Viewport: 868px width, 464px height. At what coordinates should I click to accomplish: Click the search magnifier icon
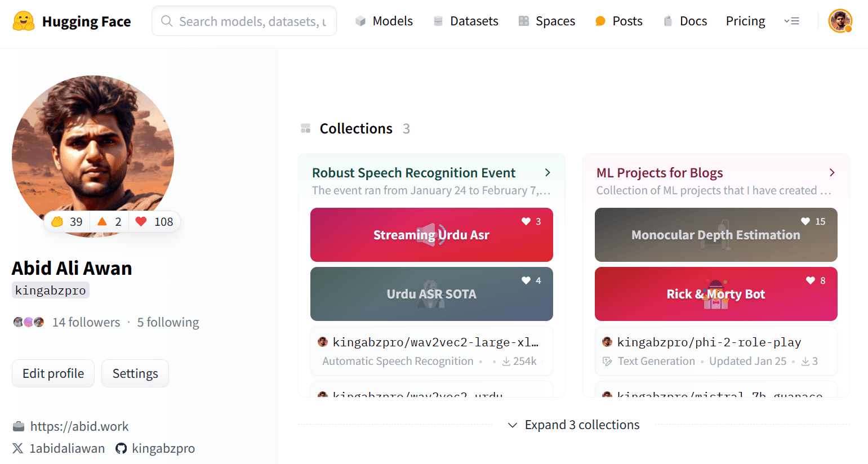coord(167,21)
